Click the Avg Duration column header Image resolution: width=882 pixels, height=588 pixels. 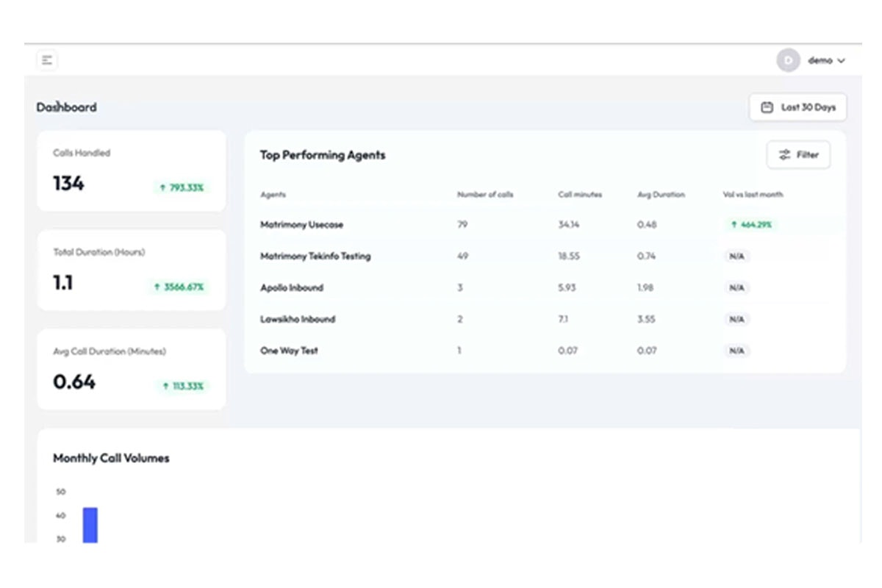click(661, 194)
